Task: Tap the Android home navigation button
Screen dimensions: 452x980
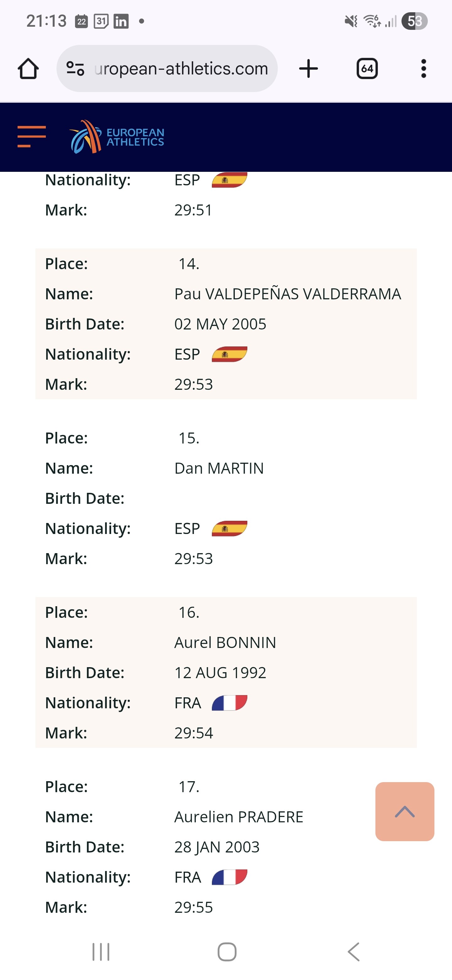Action: (x=227, y=952)
